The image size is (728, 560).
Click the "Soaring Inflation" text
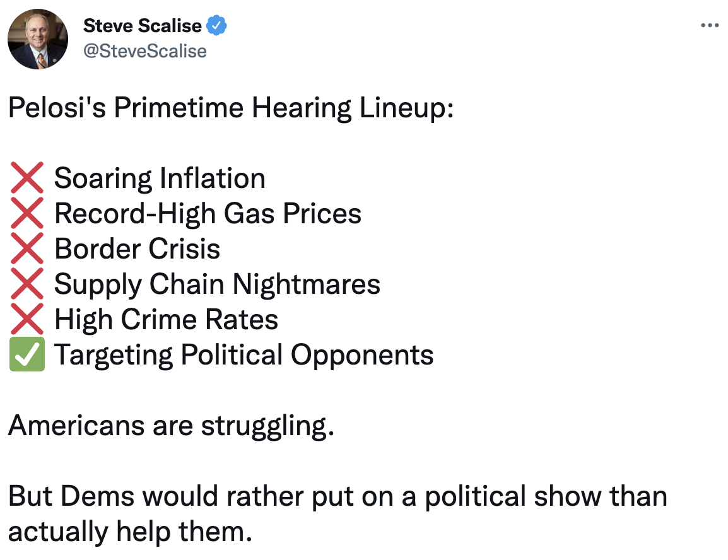160,178
